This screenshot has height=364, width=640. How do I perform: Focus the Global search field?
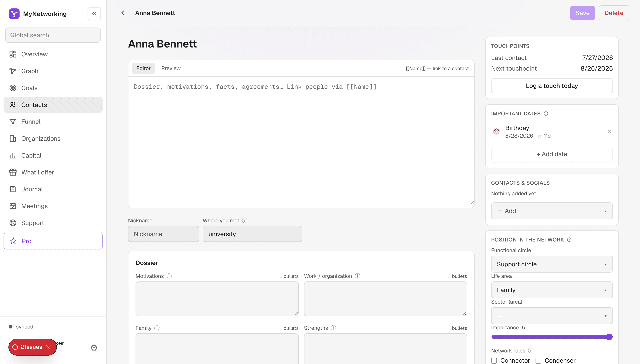tap(53, 35)
